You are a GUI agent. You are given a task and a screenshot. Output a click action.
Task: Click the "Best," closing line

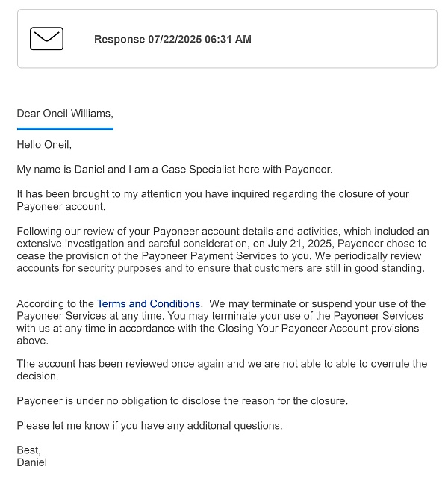[x=29, y=450]
